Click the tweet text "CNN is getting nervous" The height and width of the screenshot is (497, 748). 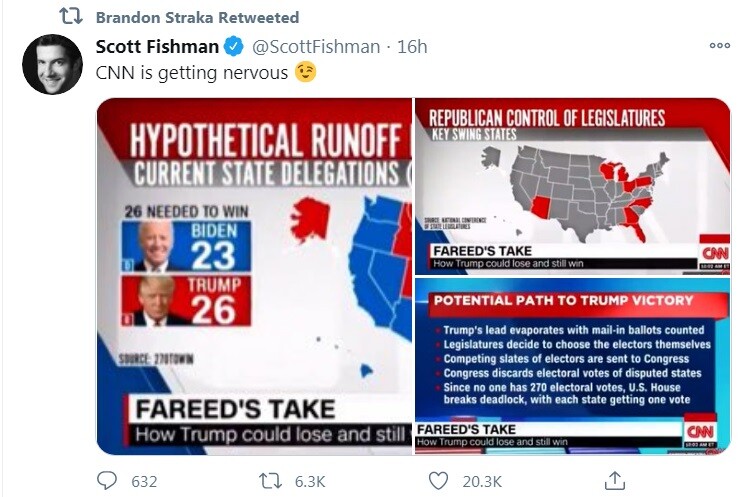point(190,73)
